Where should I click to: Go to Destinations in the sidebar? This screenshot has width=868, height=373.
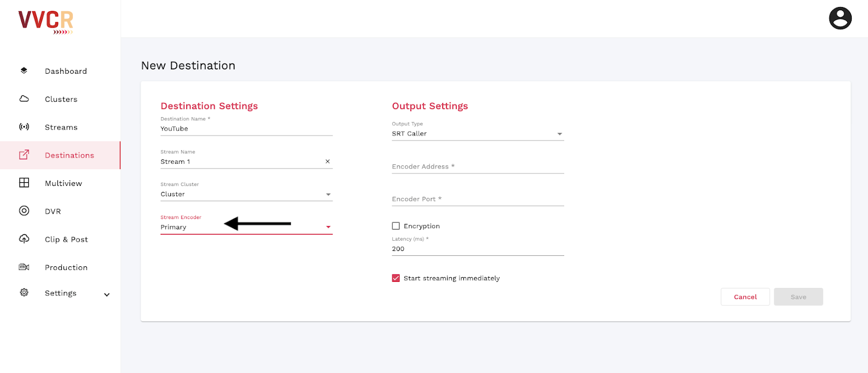point(69,156)
